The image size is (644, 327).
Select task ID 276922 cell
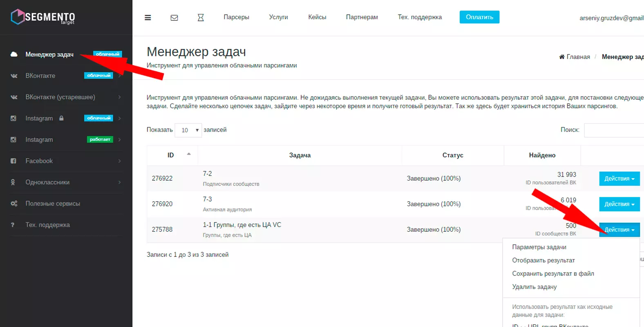coord(162,179)
